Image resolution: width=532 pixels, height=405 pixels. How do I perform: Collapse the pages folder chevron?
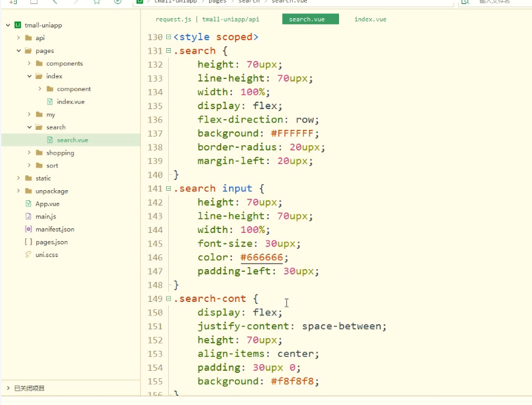[x=19, y=50]
